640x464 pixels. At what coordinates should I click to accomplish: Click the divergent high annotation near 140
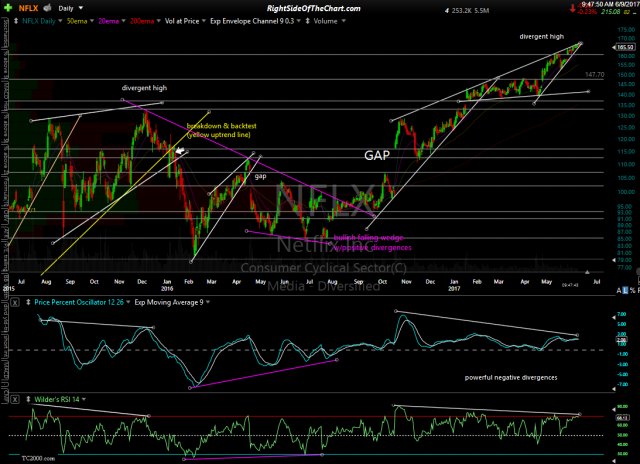point(144,88)
